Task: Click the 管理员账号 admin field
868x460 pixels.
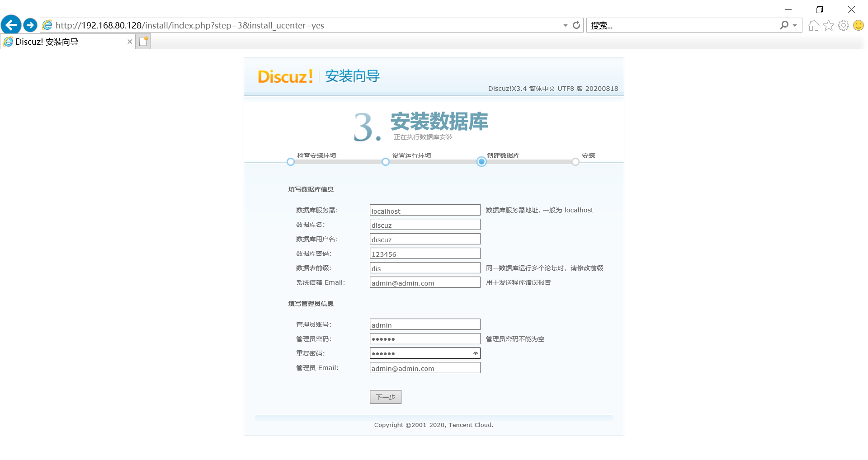Action: [x=425, y=324]
